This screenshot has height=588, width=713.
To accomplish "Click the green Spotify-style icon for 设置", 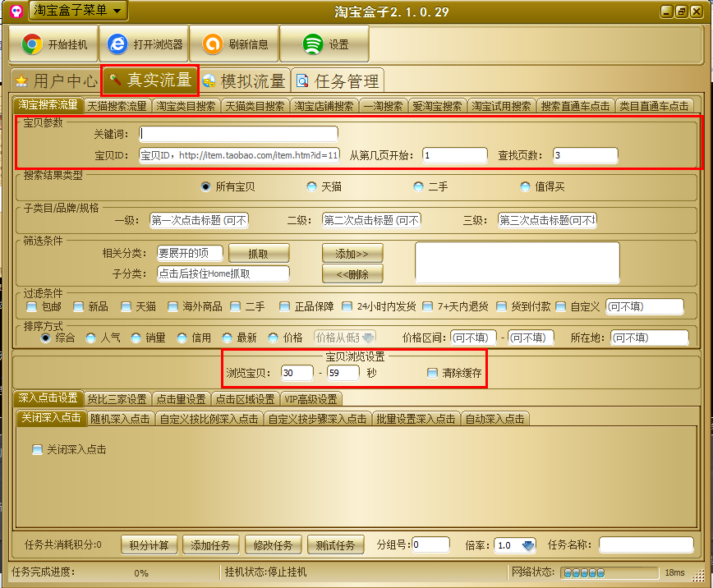I will pos(313,44).
